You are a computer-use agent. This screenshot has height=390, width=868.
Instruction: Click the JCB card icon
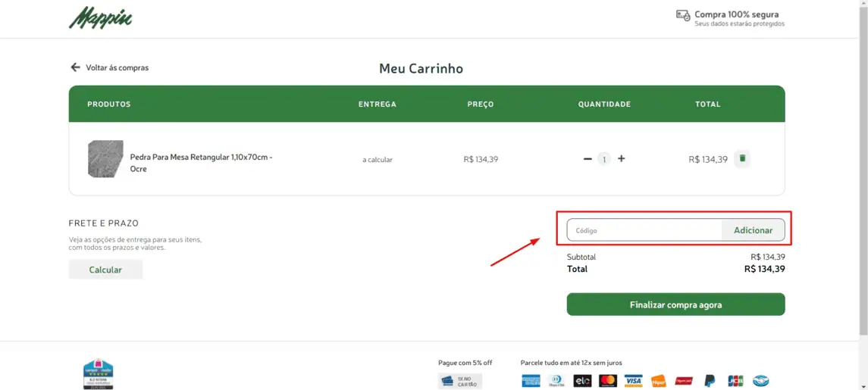pos(735,380)
